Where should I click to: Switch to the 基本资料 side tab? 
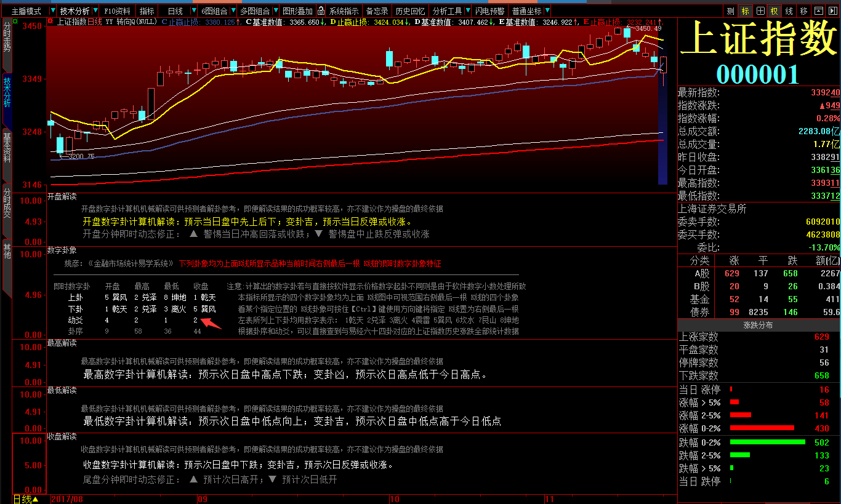point(7,154)
